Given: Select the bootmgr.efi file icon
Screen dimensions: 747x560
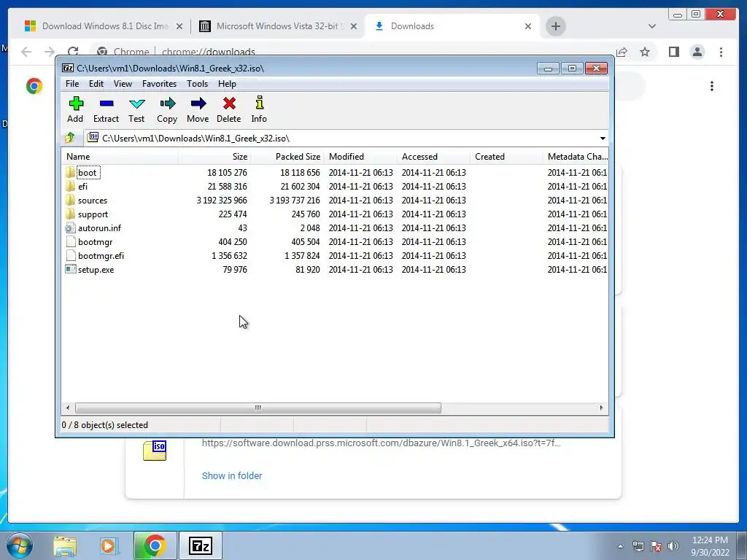Looking at the screenshot, I should tap(71, 255).
